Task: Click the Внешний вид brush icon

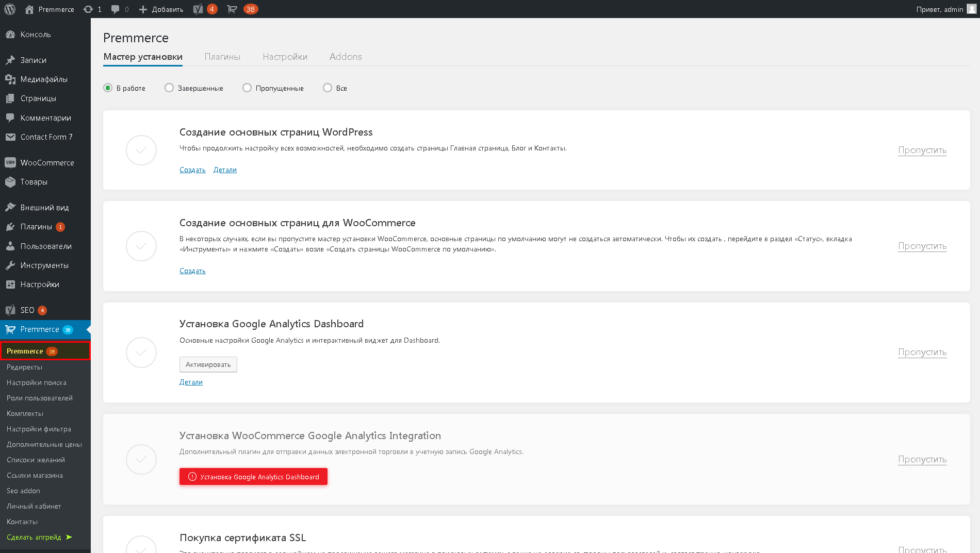Action: click(x=10, y=208)
